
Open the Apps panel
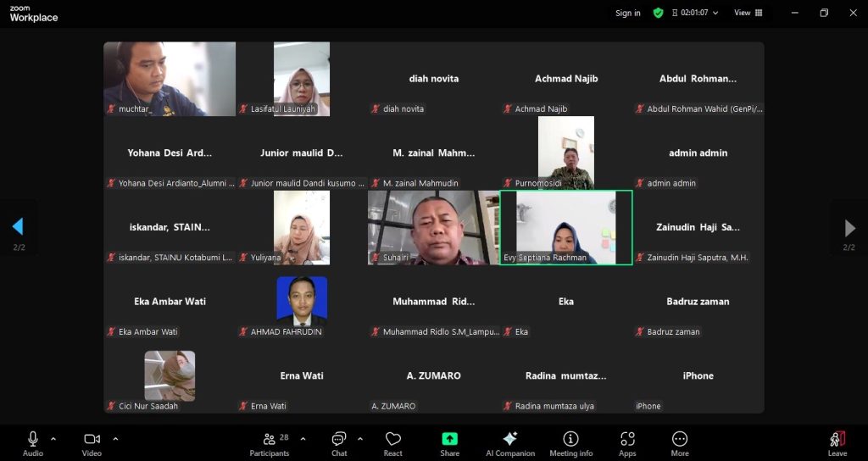(x=627, y=443)
